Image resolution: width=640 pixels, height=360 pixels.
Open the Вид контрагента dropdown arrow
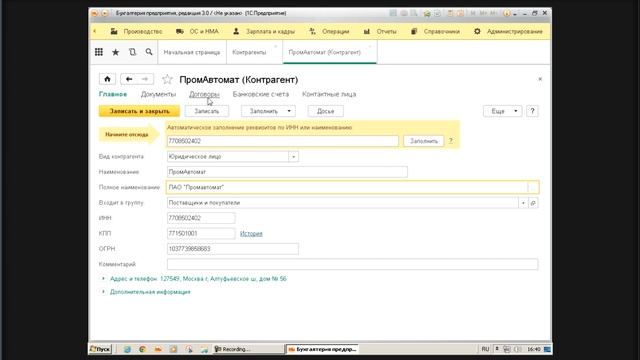tap(293, 157)
